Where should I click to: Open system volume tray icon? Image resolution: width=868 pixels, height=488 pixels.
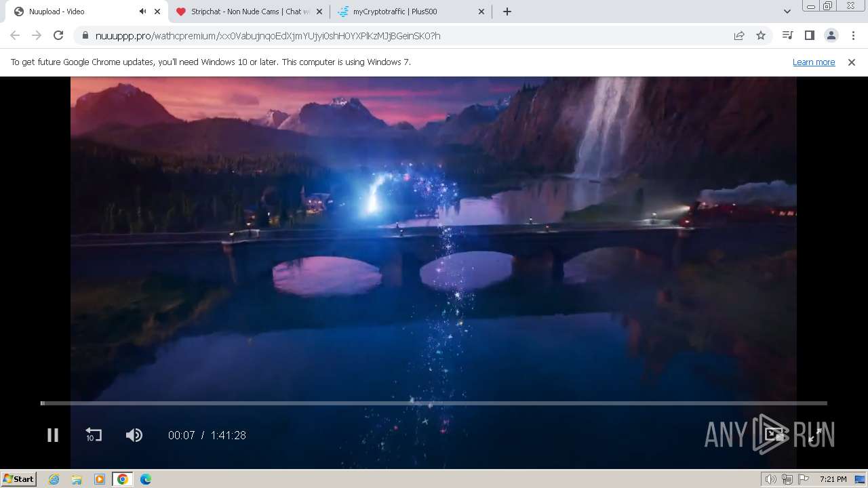pyautogui.click(x=771, y=479)
